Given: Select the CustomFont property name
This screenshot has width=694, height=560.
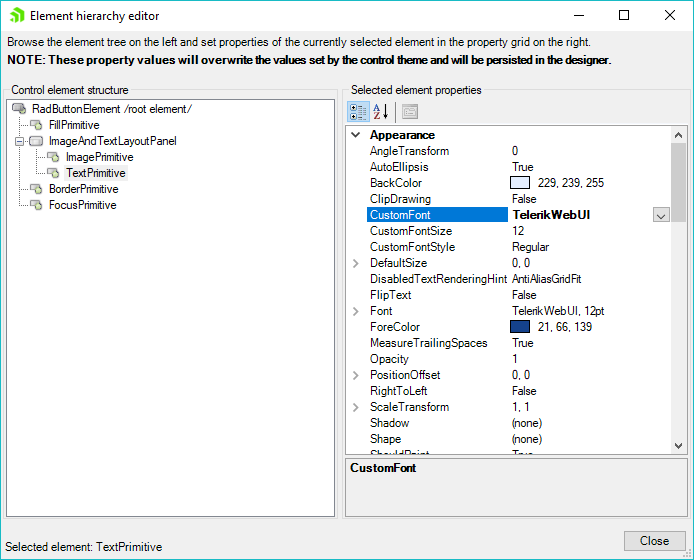Looking at the screenshot, I should coord(437,215).
